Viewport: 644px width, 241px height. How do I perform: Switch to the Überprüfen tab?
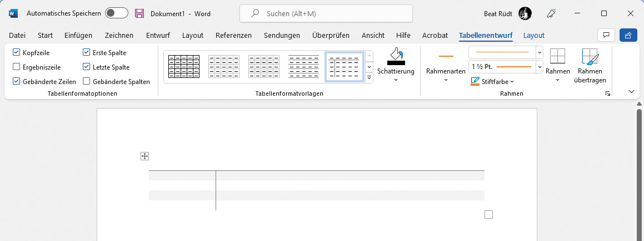331,35
